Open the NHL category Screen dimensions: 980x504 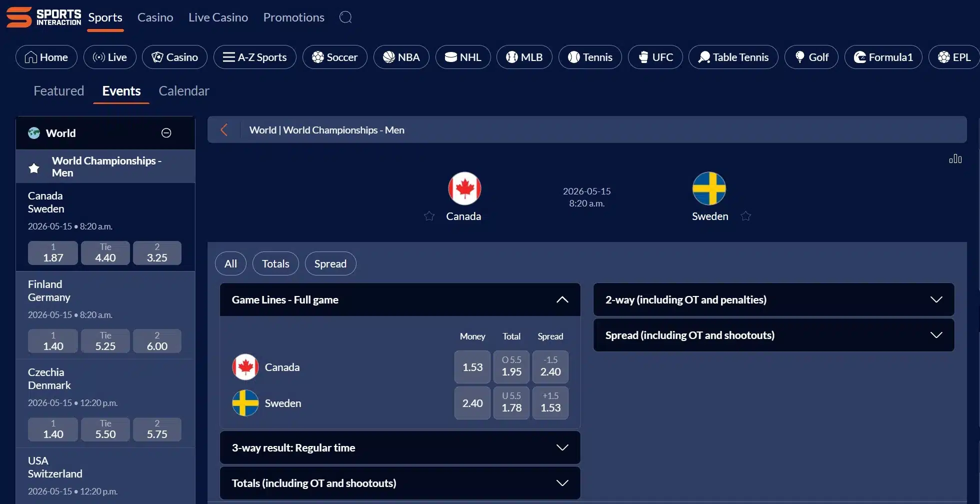click(463, 57)
